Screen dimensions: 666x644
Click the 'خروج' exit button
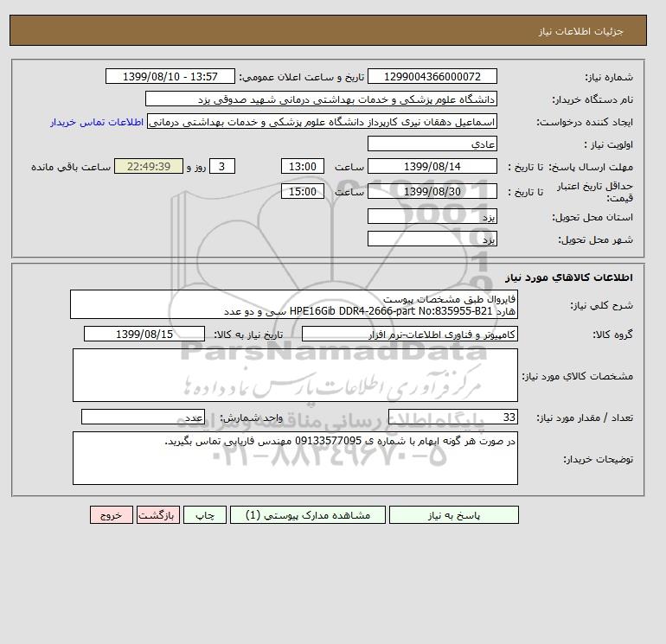click(x=112, y=515)
